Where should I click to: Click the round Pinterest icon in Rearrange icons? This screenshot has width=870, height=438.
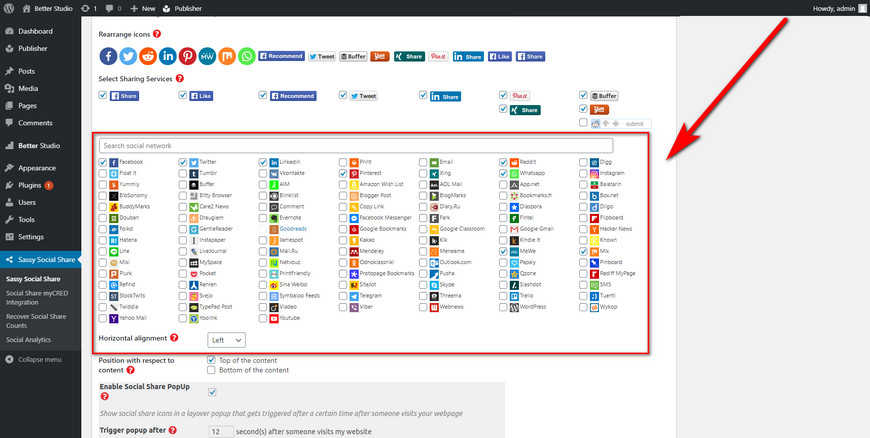[x=188, y=56]
